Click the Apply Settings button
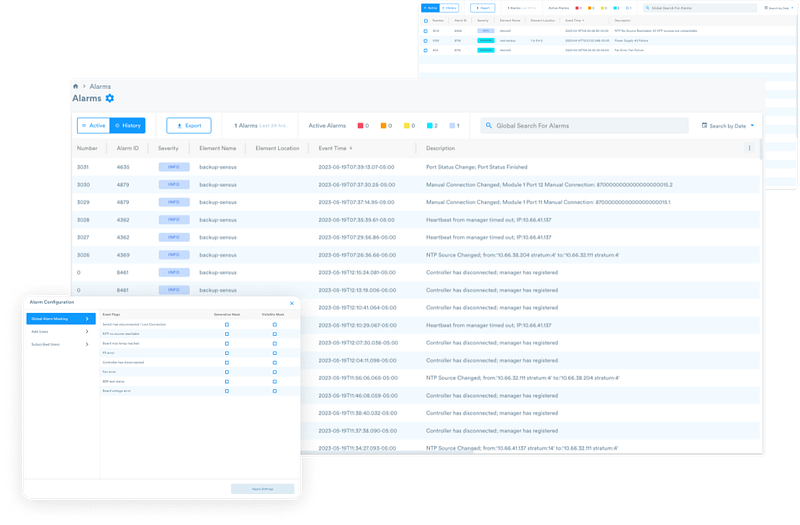The width and height of the screenshot is (800, 525). click(x=264, y=488)
